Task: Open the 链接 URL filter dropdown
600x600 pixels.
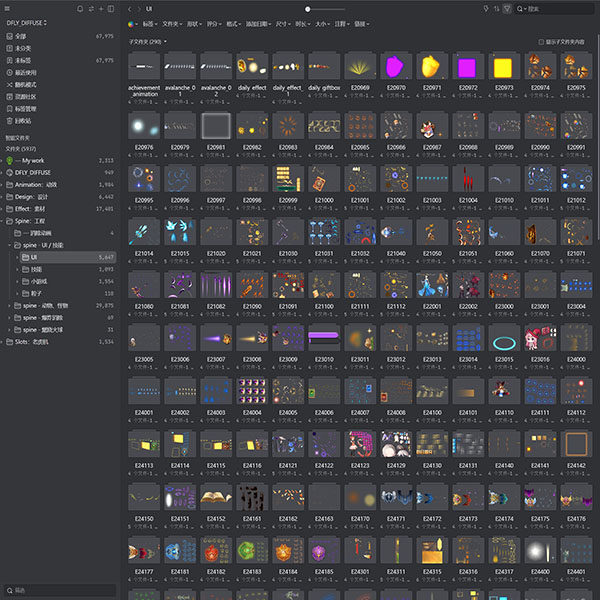Action: point(362,24)
